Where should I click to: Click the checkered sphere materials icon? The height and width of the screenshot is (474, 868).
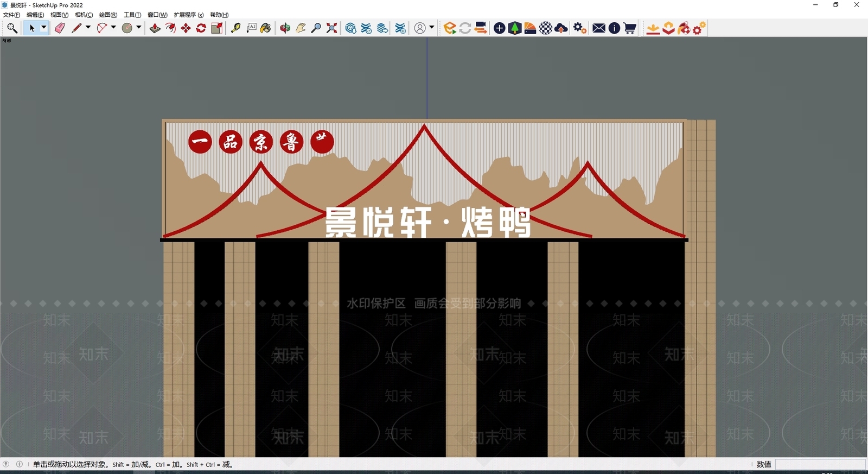pyautogui.click(x=546, y=28)
